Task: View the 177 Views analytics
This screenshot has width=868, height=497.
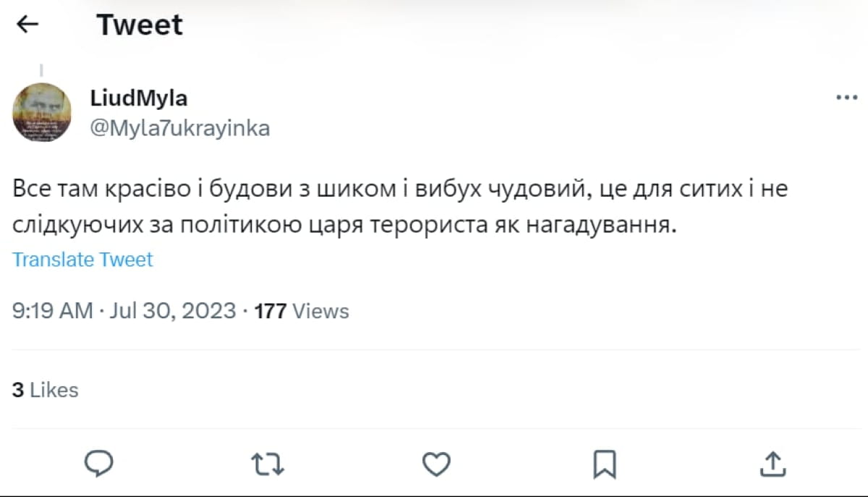Action: click(302, 311)
